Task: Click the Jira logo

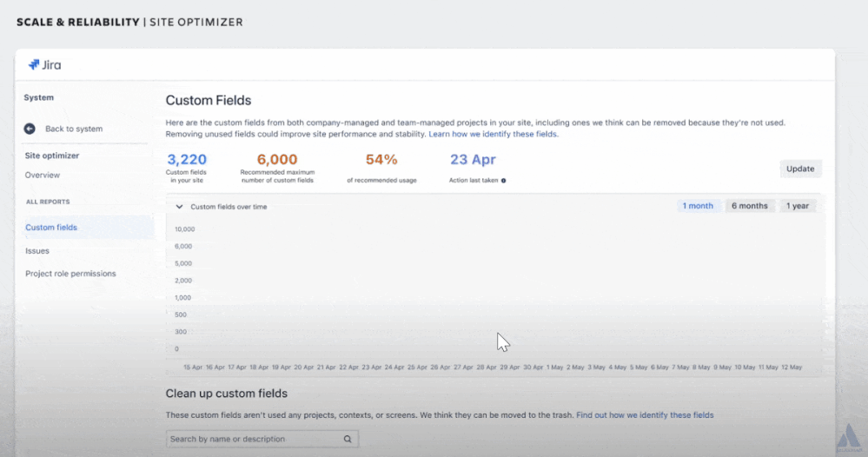Action: click(x=45, y=65)
